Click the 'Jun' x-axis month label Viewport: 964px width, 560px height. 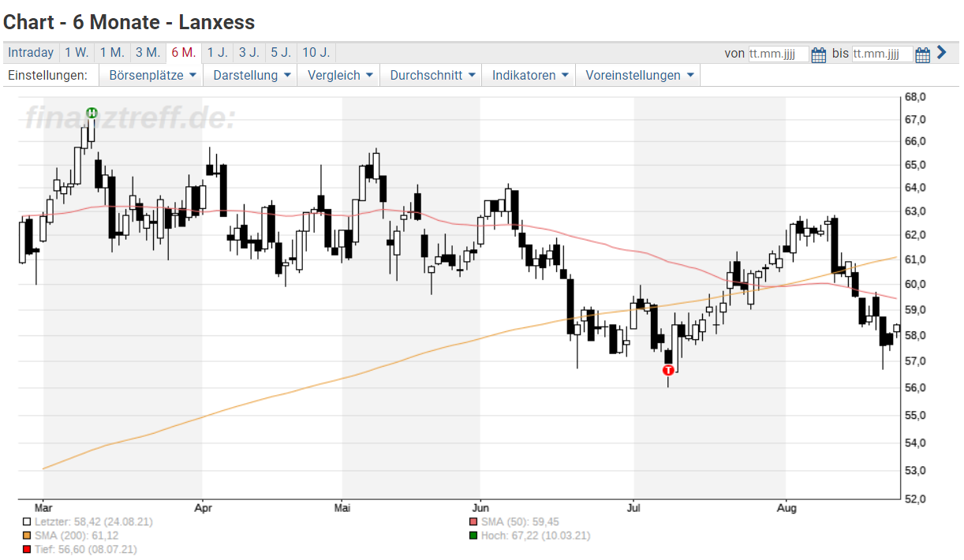(480, 508)
